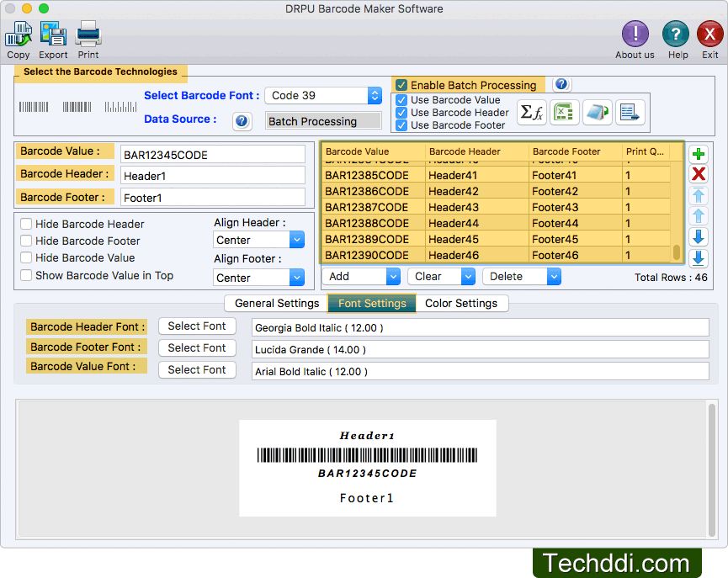Open the Help icon in toolbar
The height and width of the screenshot is (578, 728).
click(x=676, y=34)
